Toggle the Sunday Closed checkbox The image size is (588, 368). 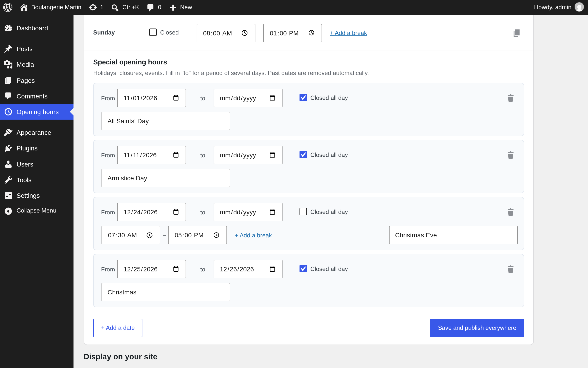click(153, 32)
